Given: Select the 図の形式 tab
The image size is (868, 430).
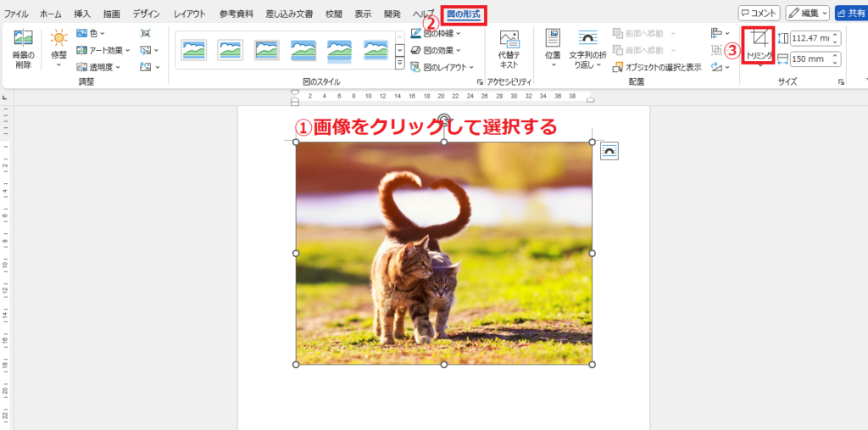Looking at the screenshot, I should pos(464,14).
